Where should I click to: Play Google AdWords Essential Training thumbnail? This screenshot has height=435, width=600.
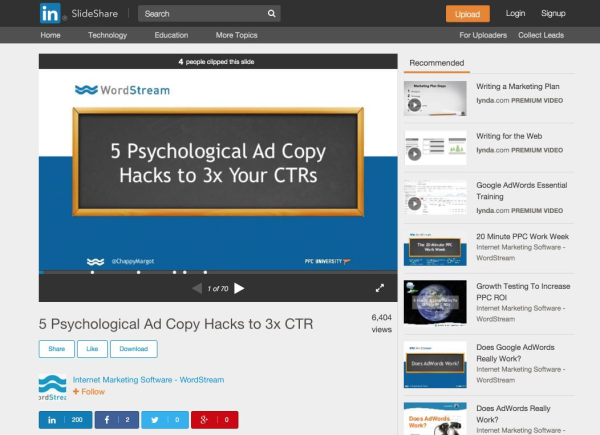[x=435, y=197]
